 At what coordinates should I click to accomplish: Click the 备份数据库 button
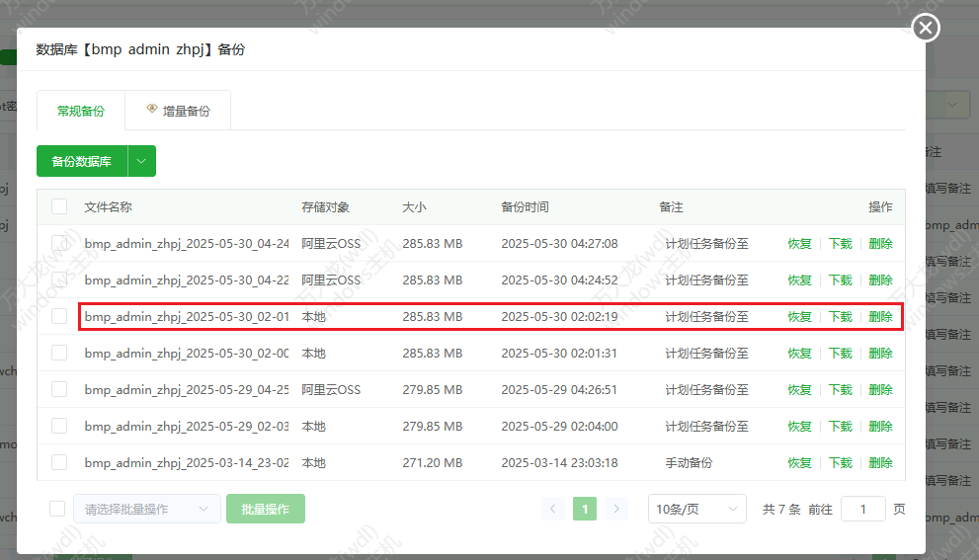(x=82, y=161)
